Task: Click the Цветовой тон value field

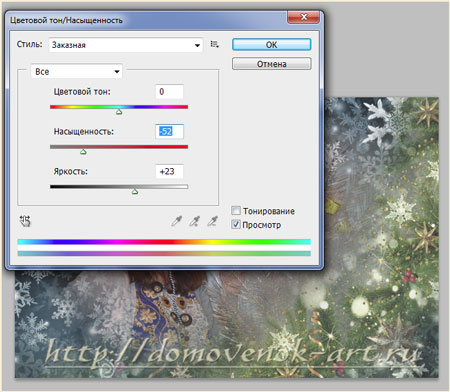Action: [x=169, y=92]
